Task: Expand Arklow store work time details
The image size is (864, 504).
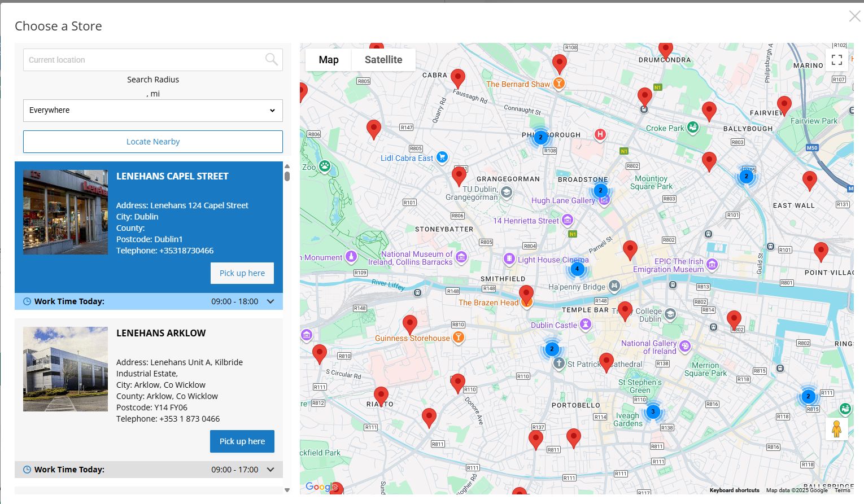Action: tap(270, 470)
